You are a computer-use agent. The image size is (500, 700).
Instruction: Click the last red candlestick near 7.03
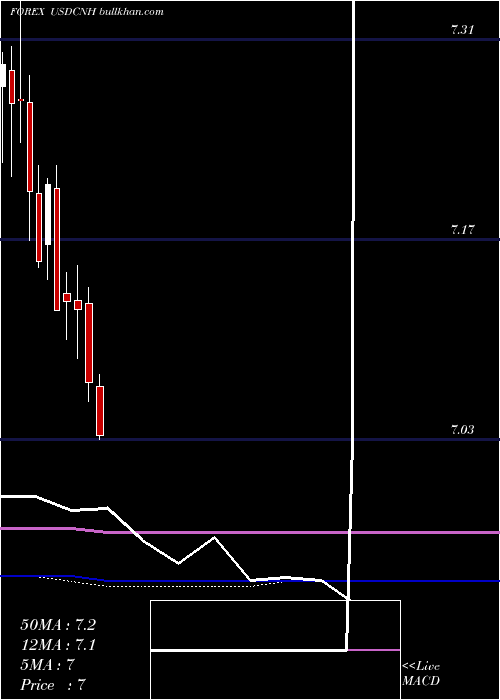pyautogui.click(x=100, y=411)
